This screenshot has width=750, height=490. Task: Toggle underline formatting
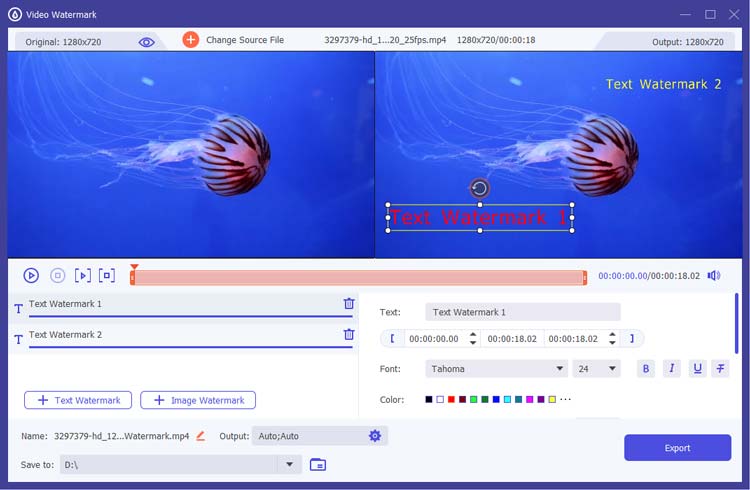click(x=697, y=368)
